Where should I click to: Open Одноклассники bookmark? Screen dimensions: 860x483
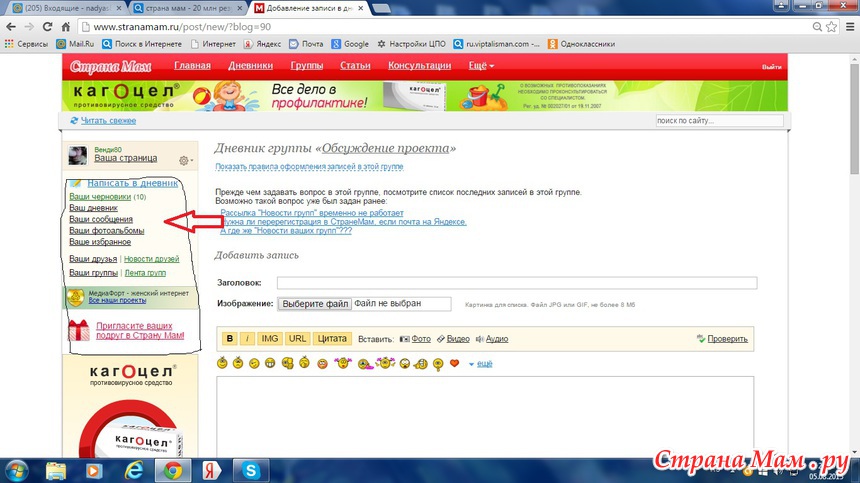tap(581, 44)
